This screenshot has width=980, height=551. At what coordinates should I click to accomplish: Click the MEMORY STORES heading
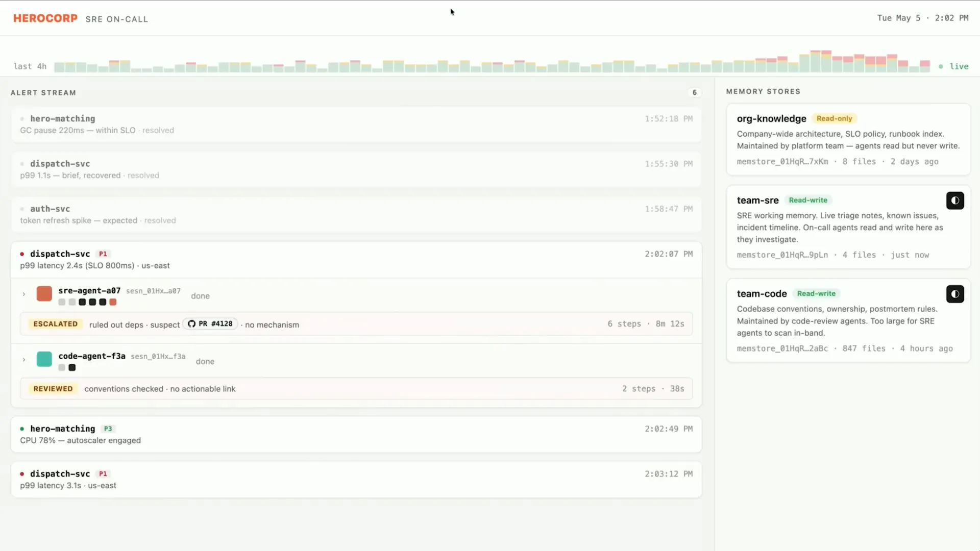tap(763, 91)
